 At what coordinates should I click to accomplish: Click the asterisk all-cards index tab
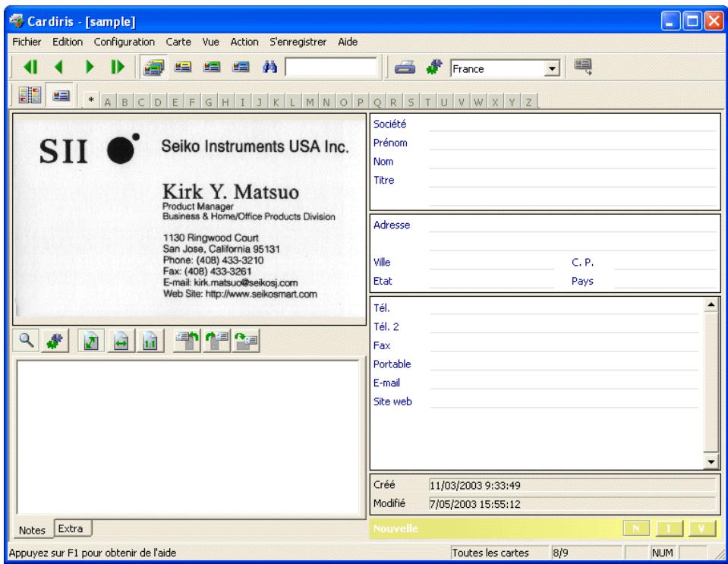pyautogui.click(x=91, y=100)
